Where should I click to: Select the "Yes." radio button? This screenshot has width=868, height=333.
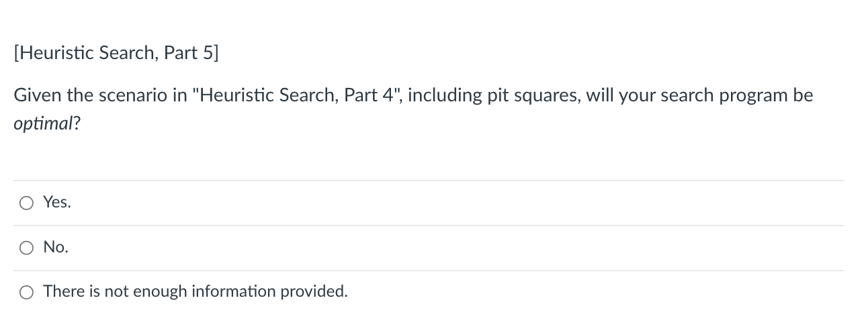pyautogui.click(x=26, y=202)
